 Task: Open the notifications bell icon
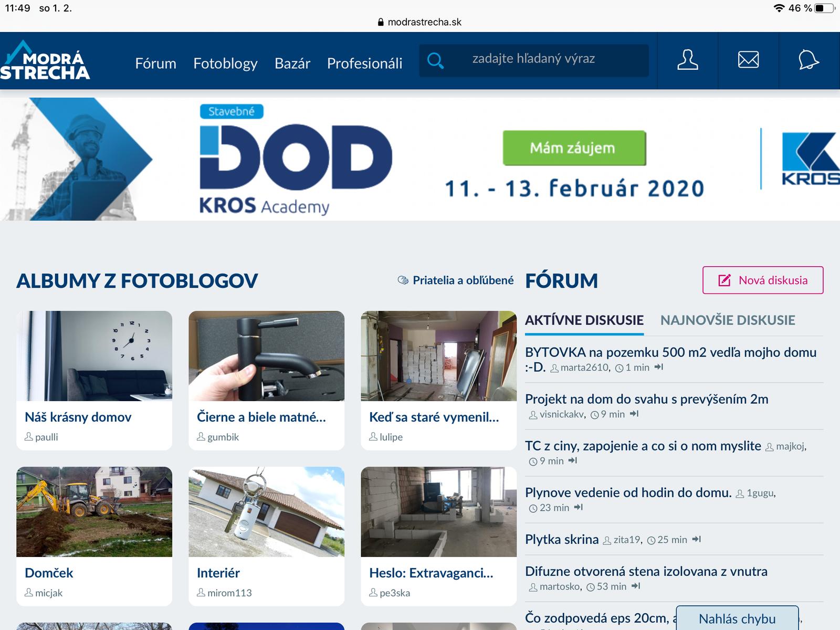tap(808, 60)
